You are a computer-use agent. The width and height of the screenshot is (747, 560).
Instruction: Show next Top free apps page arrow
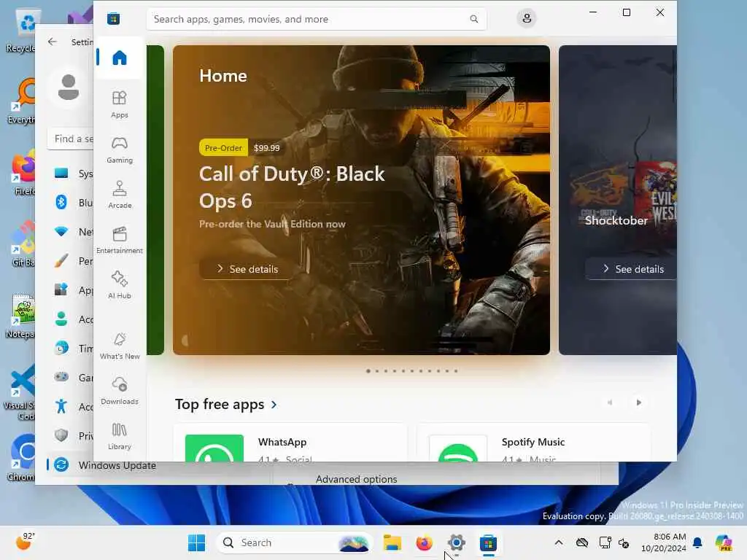click(x=639, y=402)
